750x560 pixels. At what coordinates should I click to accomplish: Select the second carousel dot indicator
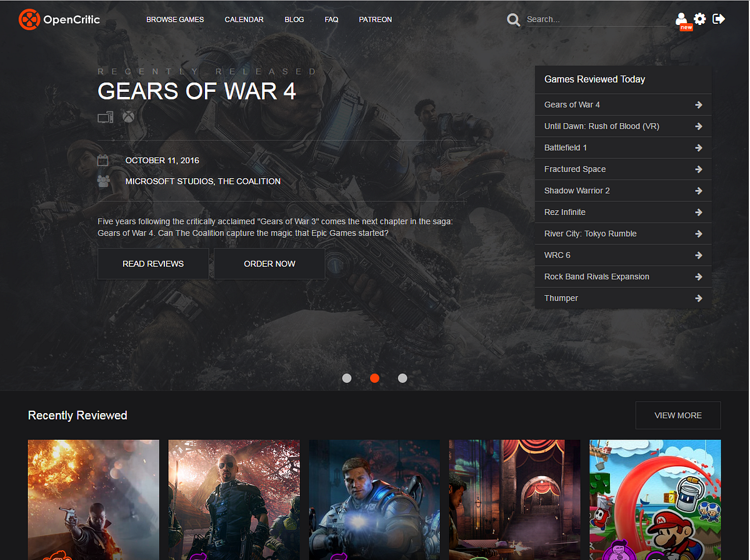click(374, 378)
